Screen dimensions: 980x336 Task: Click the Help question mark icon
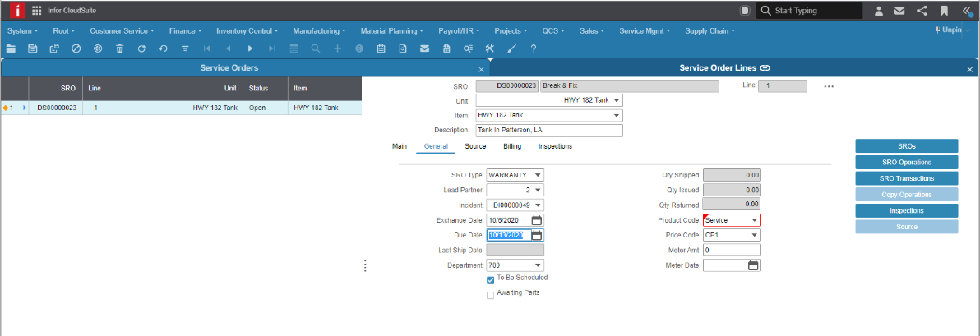click(x=533, y=48)
